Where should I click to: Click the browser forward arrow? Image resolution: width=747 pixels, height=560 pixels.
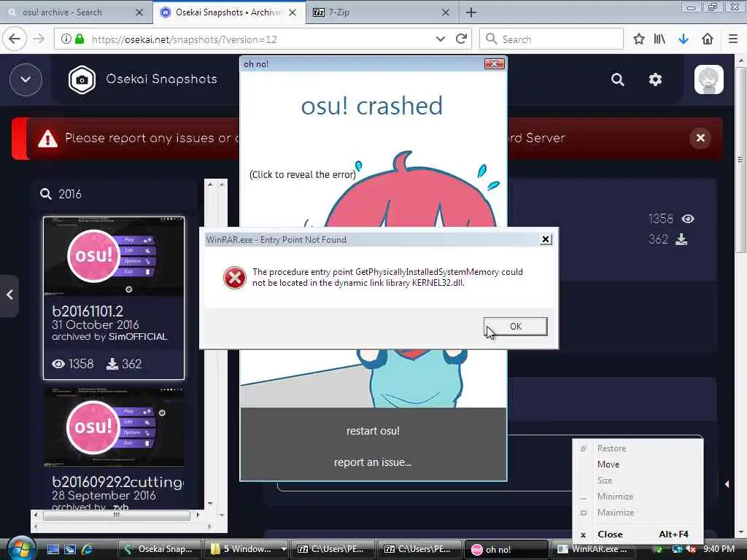(39, 39)
